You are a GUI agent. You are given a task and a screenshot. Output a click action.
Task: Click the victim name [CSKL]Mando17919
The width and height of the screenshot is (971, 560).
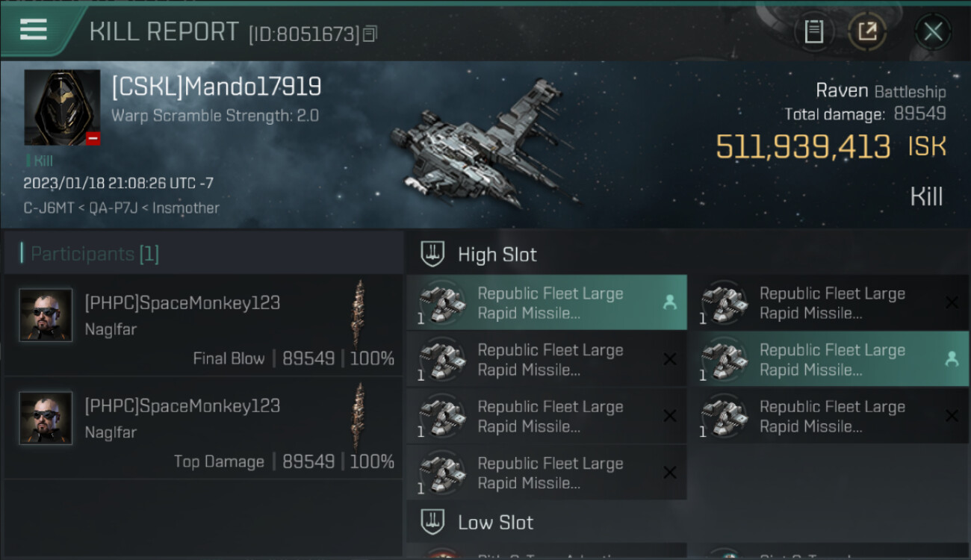pyautogui.click(x=217, y=87)
